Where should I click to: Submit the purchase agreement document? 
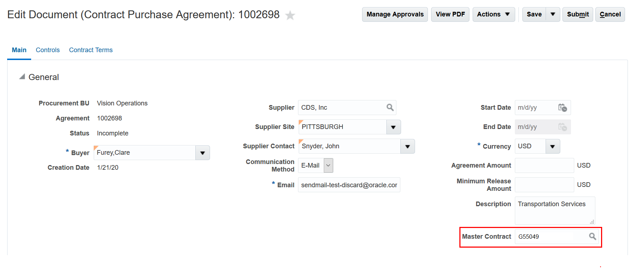(x=577, y=14)
